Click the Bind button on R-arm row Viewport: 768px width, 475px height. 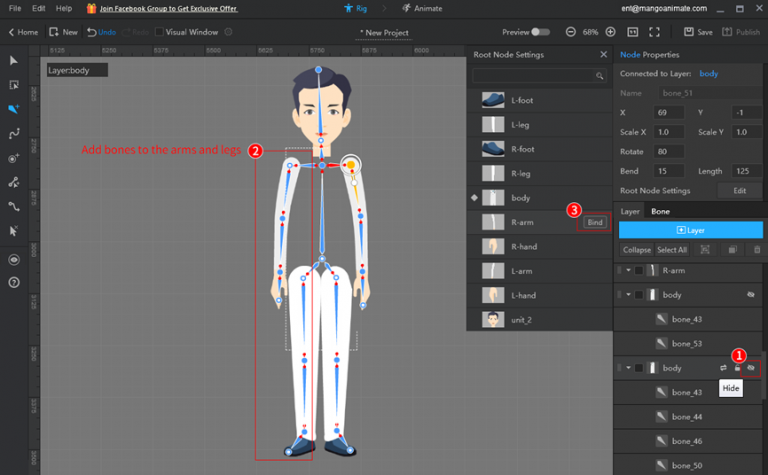[595, 222]
